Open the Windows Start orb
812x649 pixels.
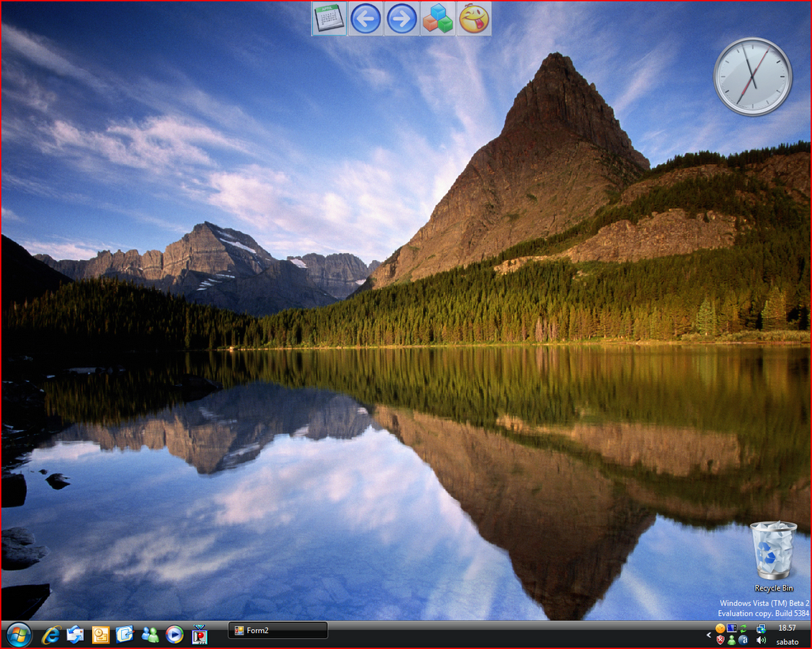pyautogui.click(x=19, y=635)
